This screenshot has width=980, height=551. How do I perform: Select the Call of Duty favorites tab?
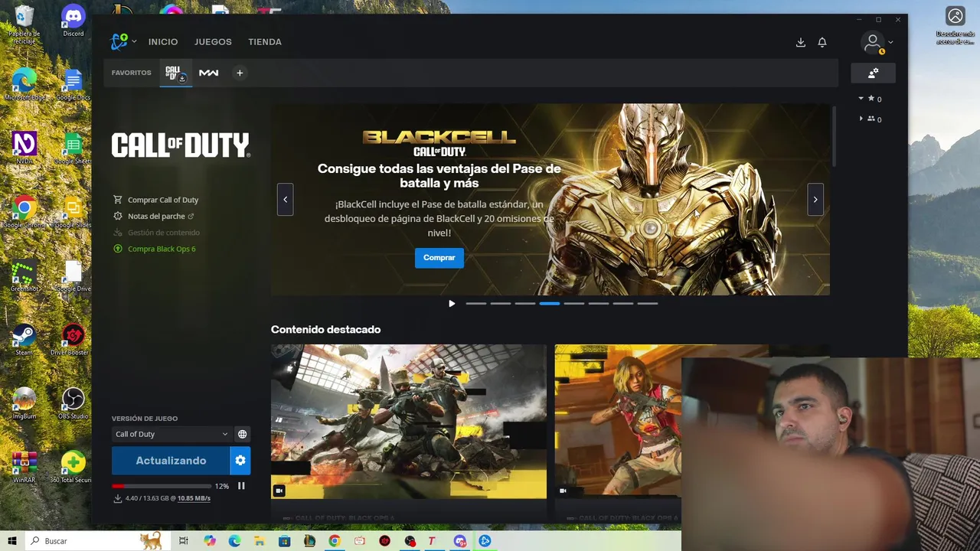point(175,73)
